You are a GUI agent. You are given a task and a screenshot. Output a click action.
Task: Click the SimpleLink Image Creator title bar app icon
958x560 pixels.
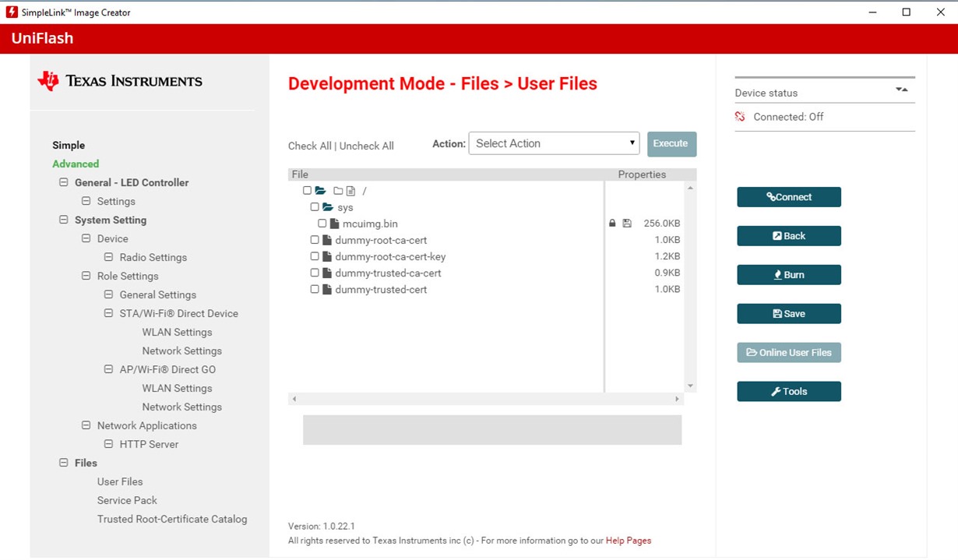(x=12, y=12)
